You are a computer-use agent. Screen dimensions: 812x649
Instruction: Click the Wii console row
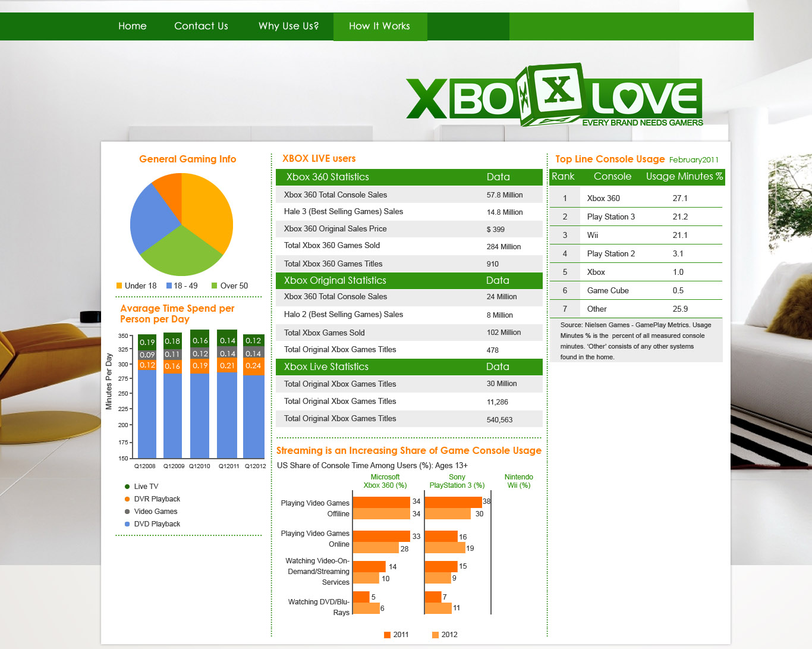[x=635, y=235]
